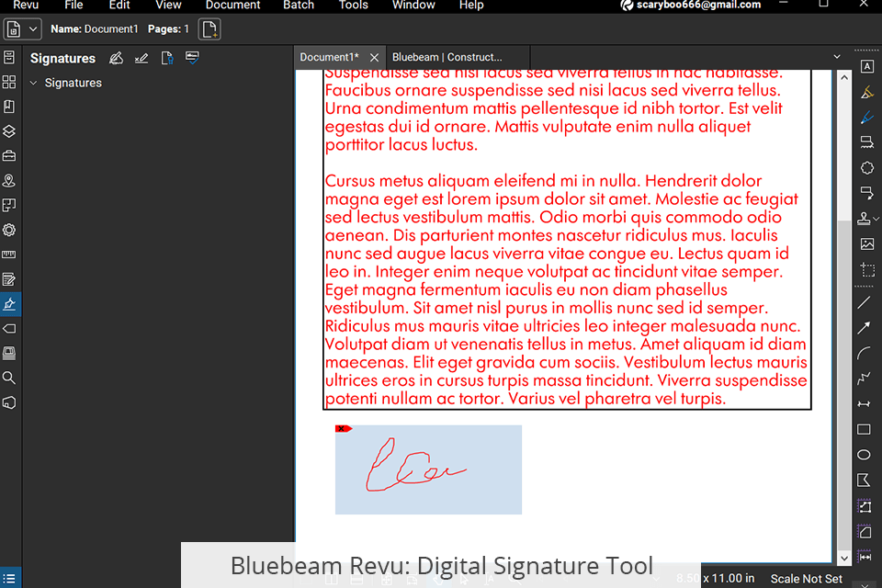The image size is (882, 588).
Task: Open the Markups List at sidebar bottom
Action: (9, 578)
